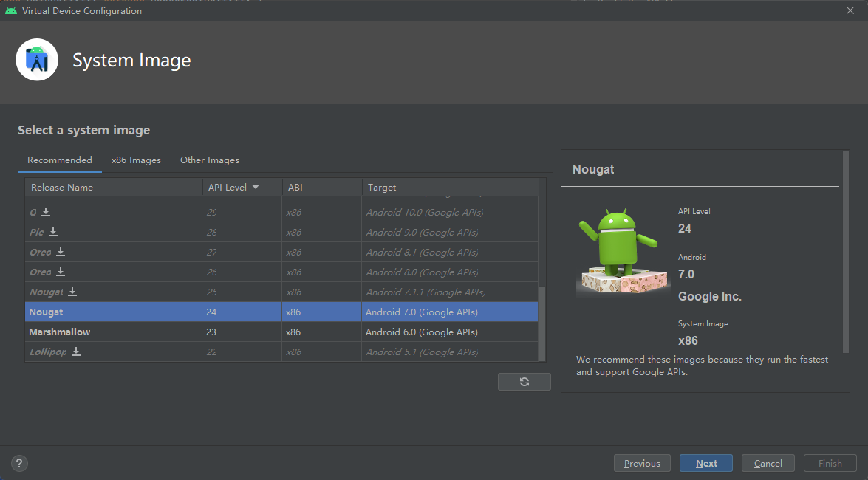
Task: Click Android 9.0 (Google APIs) target
Action: coord(422,232)
